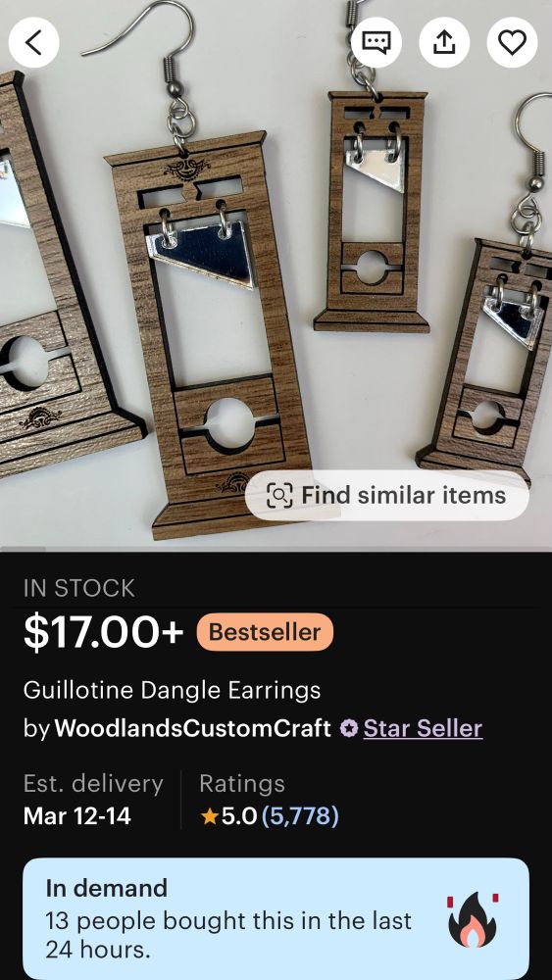
Task: Tap the Bestseller badge
Action: click(265, 632)
